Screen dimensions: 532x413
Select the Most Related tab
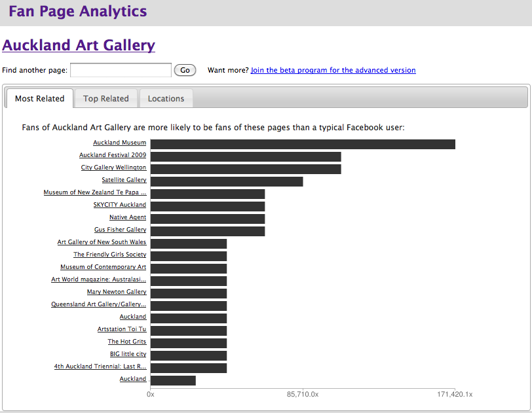pos(39,99)
